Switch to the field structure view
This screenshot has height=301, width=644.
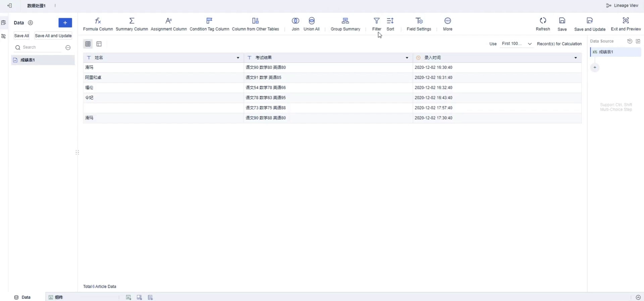pos(99,44)
